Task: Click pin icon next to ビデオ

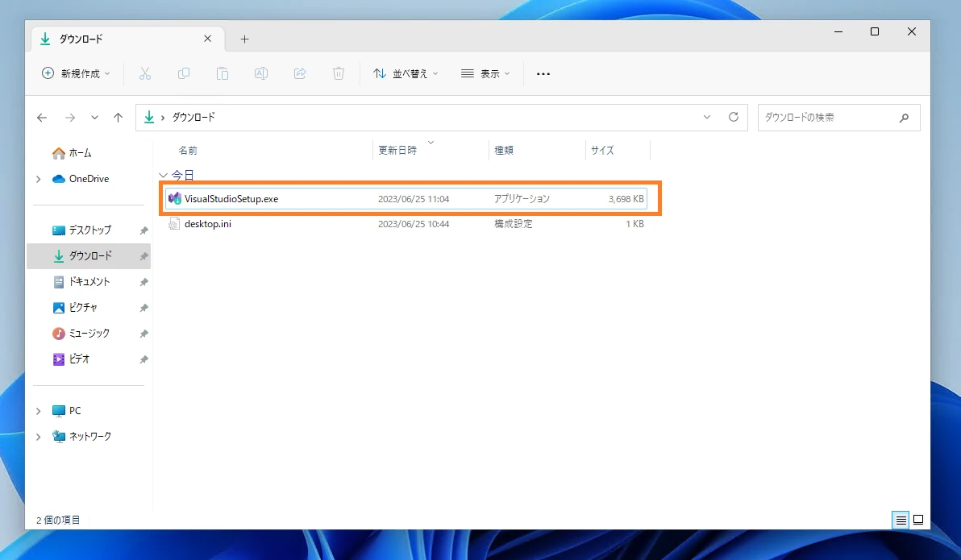Action: tap(144, 359)
